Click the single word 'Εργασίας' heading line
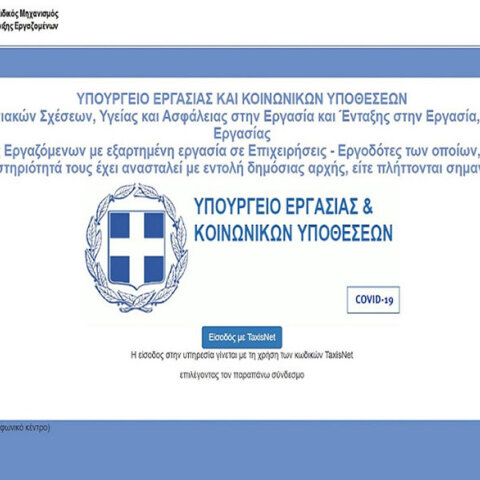 [x=242, y=134]
